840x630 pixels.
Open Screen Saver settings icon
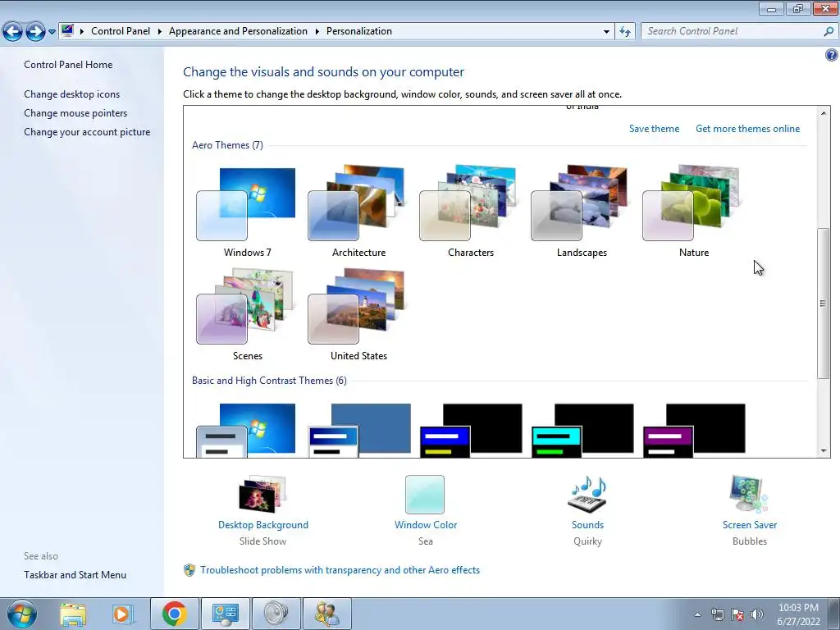pos(749,494)
